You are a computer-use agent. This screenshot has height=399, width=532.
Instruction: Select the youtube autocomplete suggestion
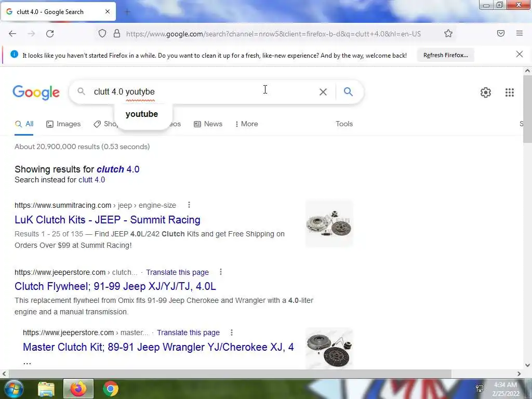(x=142, y=114)
